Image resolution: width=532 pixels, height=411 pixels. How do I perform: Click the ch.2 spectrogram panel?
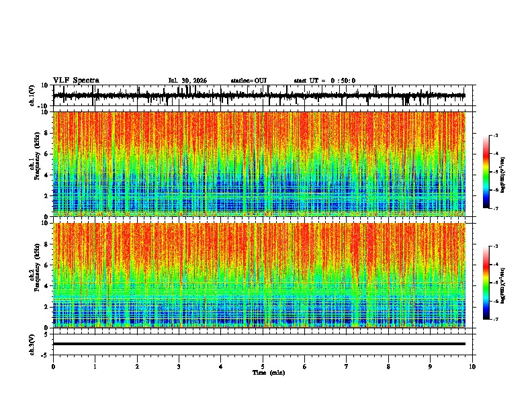[x=259, y=275]
